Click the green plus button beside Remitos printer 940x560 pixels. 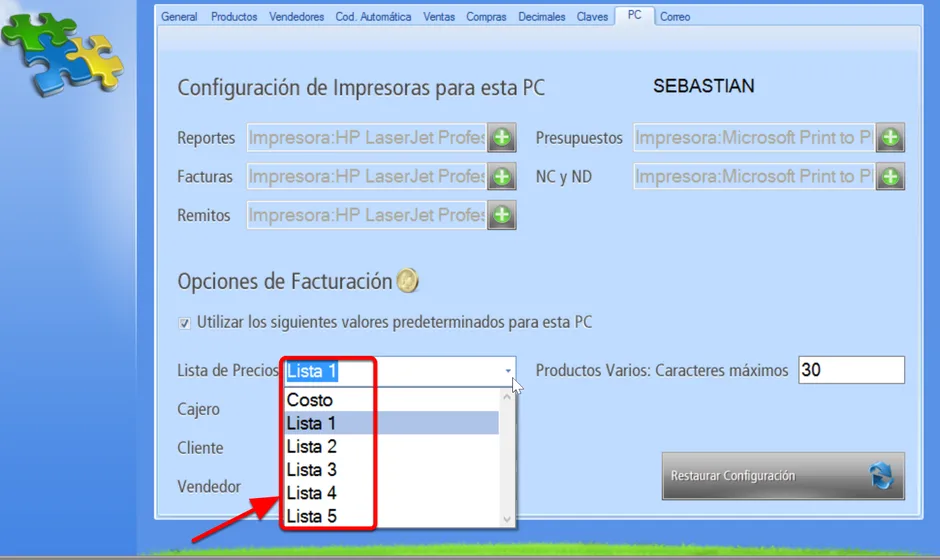tap(502, 215)
